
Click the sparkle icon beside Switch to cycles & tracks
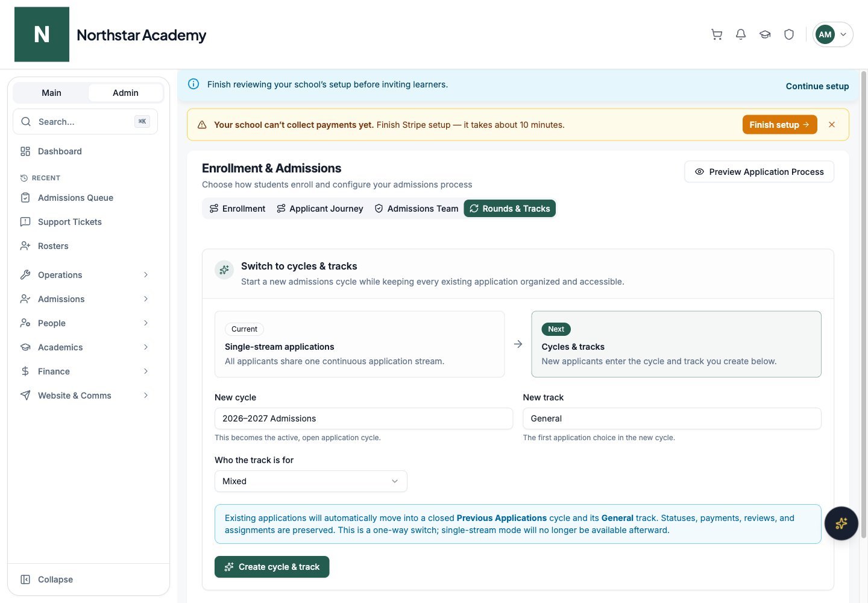pyautogui.click(x=224, y=270)
